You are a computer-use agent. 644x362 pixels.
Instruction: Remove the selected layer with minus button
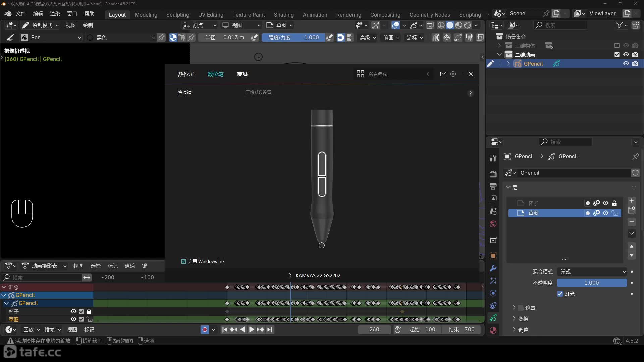(x=632, y=222)
